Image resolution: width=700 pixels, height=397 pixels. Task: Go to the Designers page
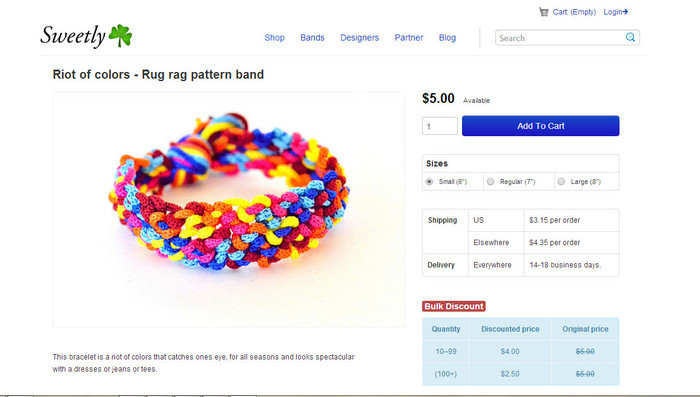(359, 38)
